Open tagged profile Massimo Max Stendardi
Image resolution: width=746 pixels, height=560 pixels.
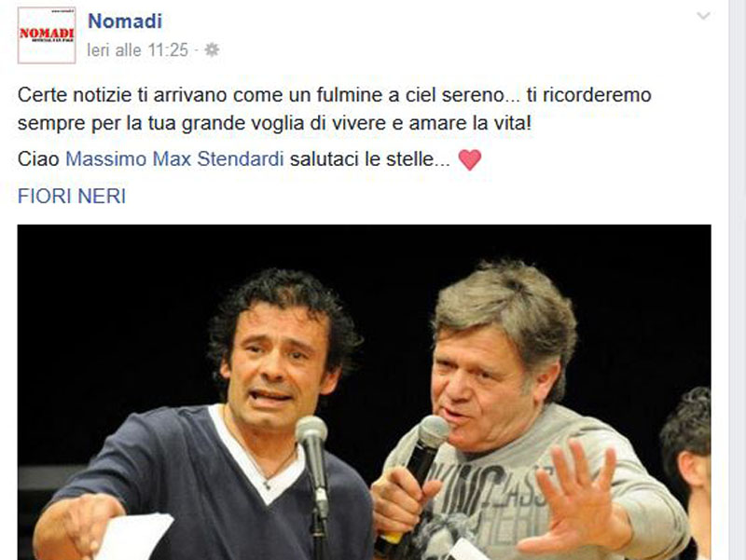click(174, 158)
